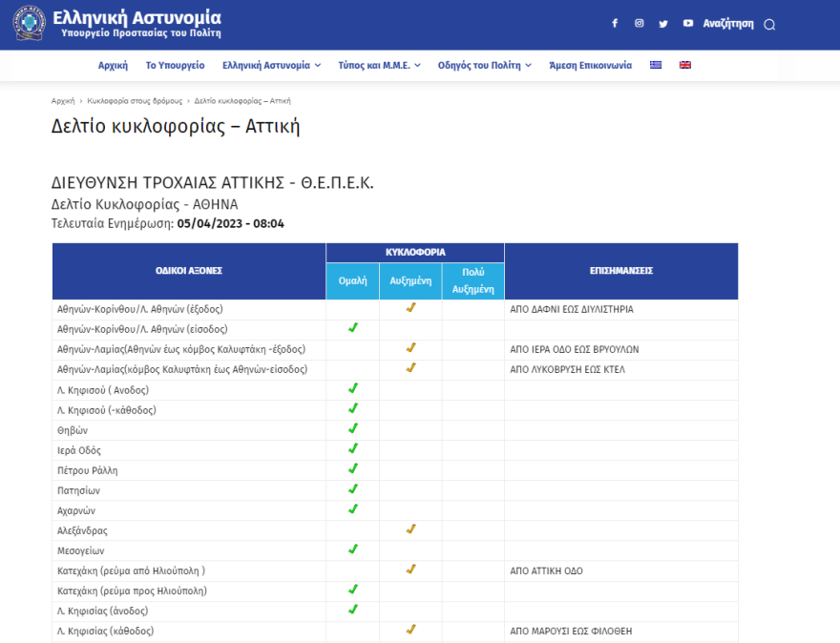Switch language with the UK flag
The width and height of the screenshot is (840, 643).
[x=684, y=65]
